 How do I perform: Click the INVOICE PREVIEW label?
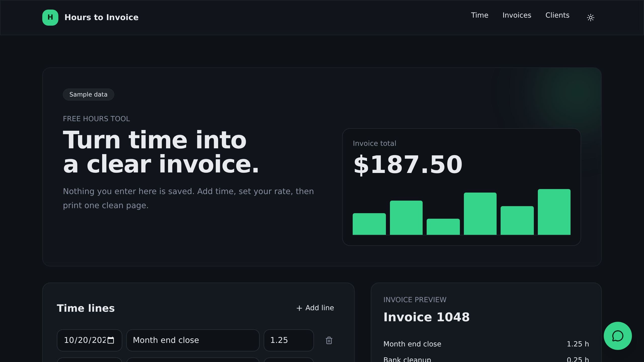[x=415, y=300]
